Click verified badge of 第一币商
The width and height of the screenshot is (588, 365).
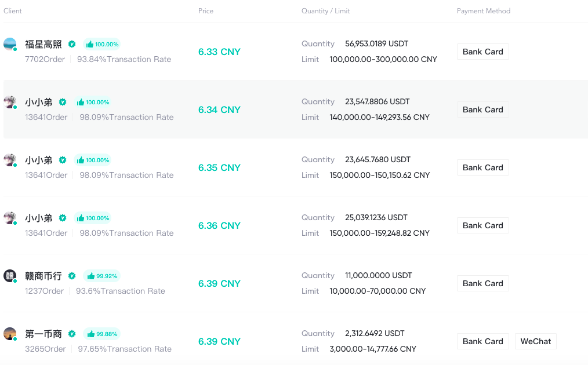pyautogui.click(x=72, y=334)
